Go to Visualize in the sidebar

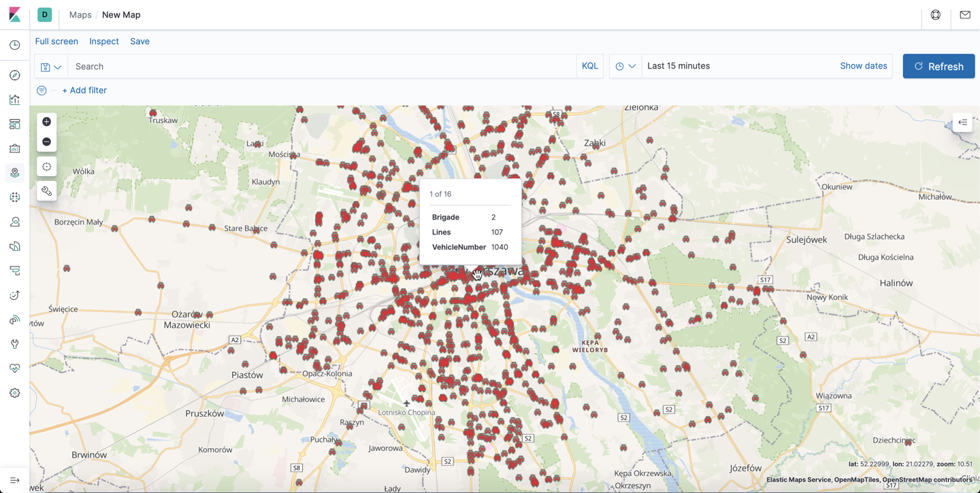(x=15, y=99)
